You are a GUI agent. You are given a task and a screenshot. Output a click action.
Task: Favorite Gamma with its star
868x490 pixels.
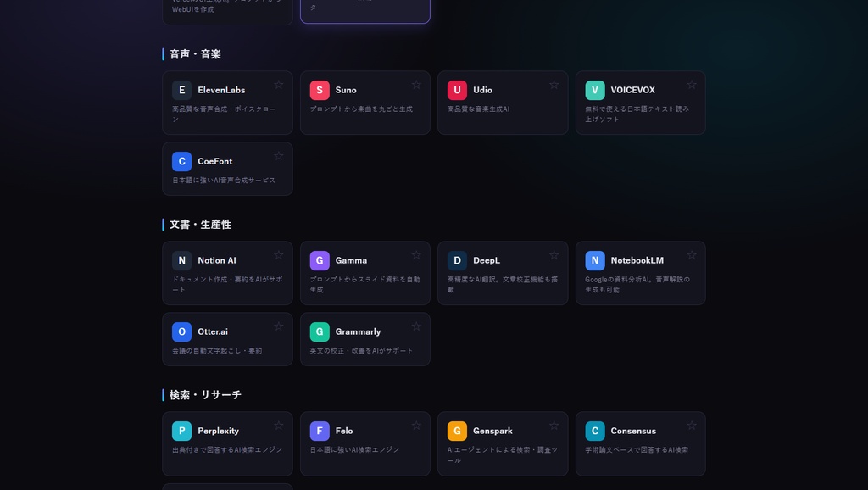point(416,255)
